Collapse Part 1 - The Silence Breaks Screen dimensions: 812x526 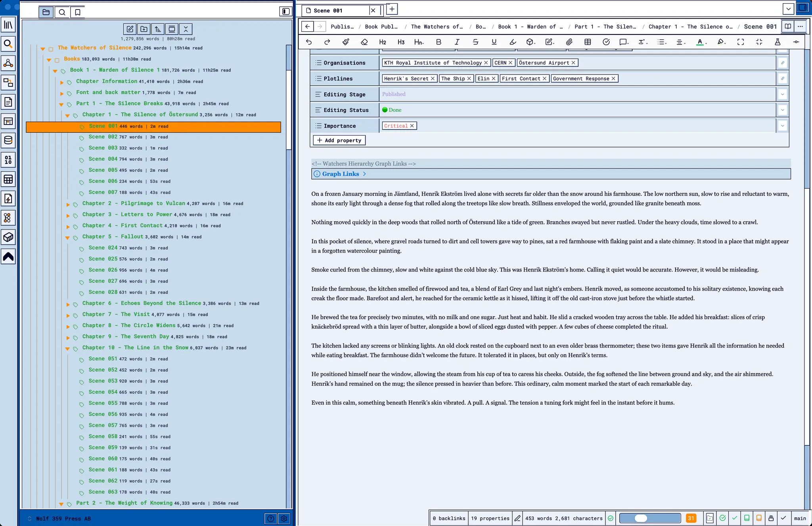tap(61, 105)
